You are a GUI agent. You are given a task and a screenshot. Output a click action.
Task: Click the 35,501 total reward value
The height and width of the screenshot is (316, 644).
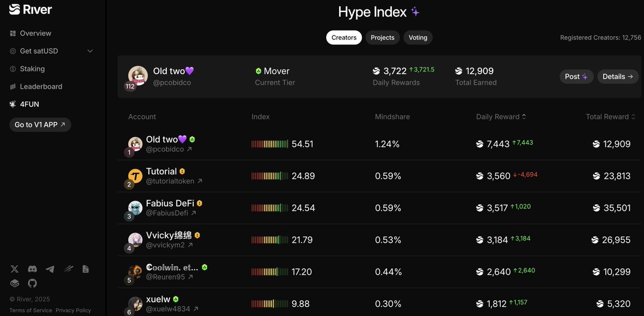coord(617,208)
